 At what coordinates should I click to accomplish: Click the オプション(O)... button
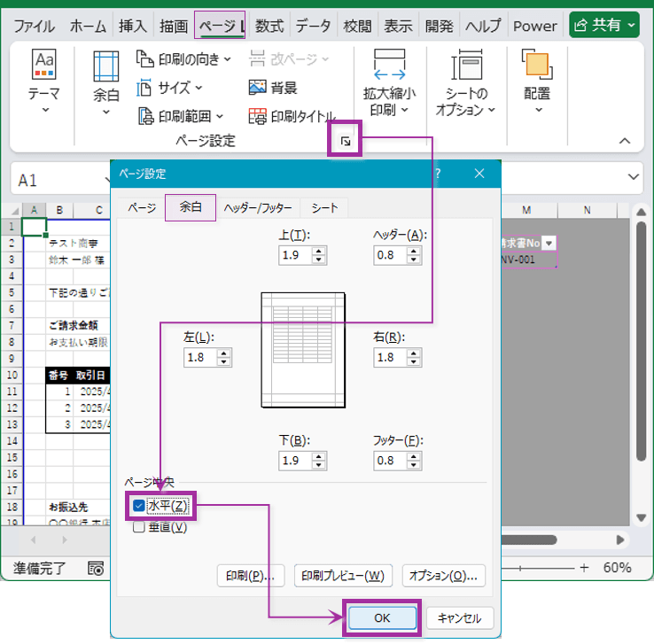click(444, 576)
